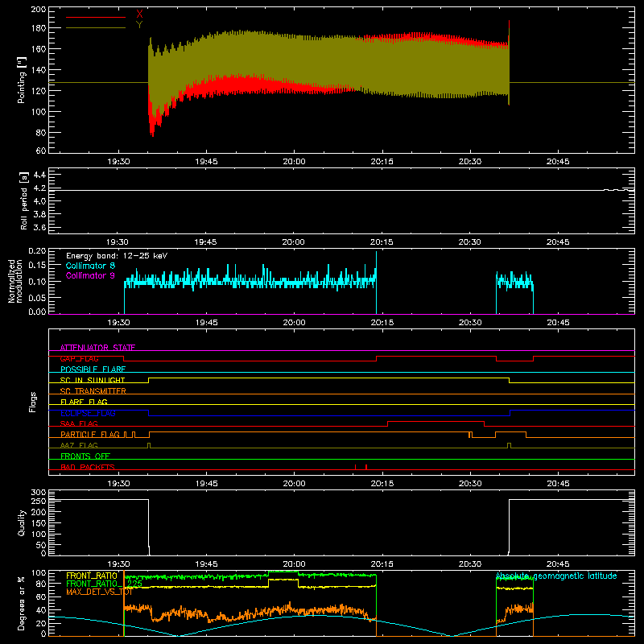Screen dimensions: 644x644
Task: Click the SC_TRANSMITTER flag label
Action: [x=93, y=391]
